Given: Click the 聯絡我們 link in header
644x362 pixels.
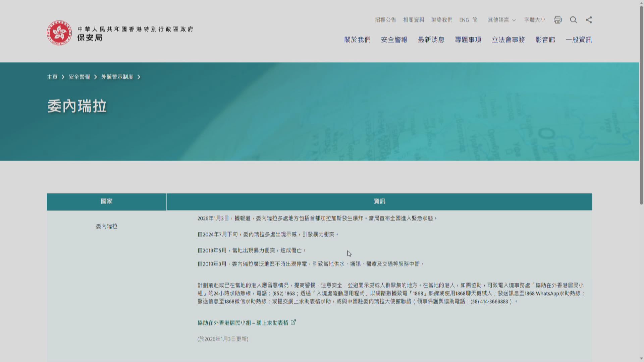Looking at the screenshot, I should coord(442,20).
